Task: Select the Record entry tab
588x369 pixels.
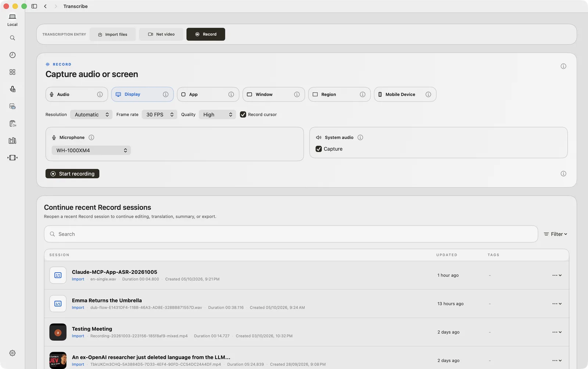Action: (206, 34)
